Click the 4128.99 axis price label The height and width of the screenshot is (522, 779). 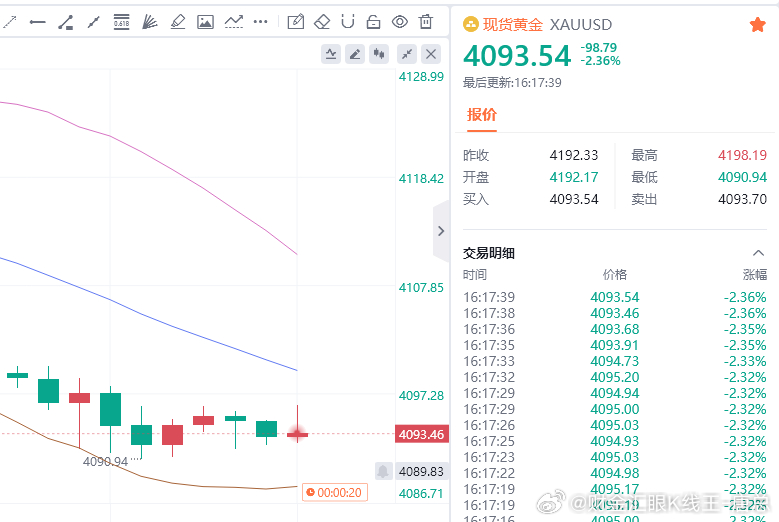click(x=421, y=77)
